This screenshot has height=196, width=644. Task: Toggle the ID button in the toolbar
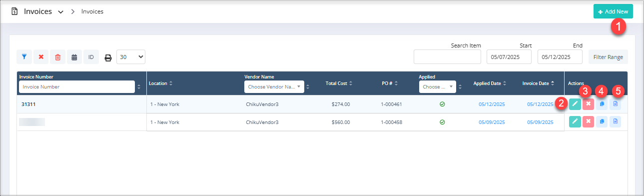pos(91,57)
